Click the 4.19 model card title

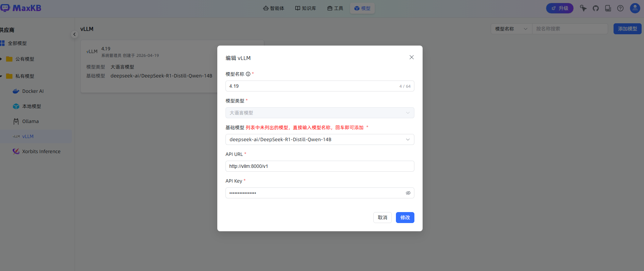[x=106, y=49]
